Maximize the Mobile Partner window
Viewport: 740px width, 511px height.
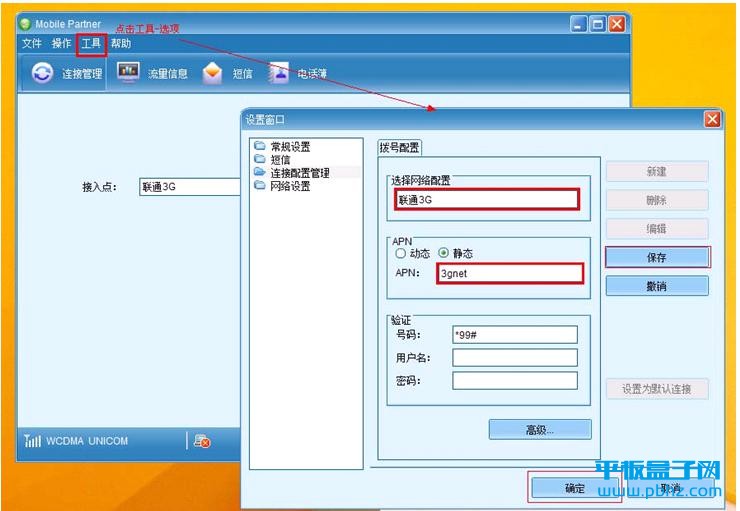tap(598, 24)
